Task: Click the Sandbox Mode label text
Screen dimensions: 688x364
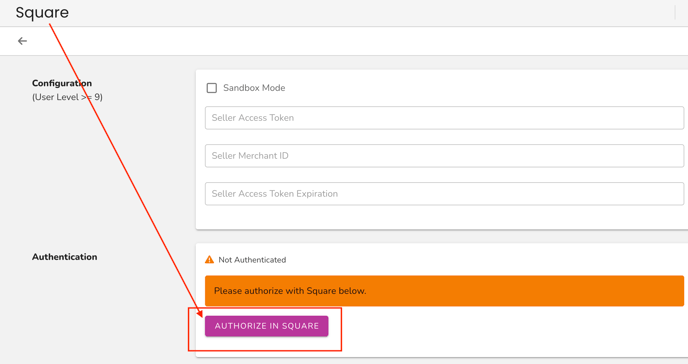Action: pyautogui.click(x=254, y=88)
